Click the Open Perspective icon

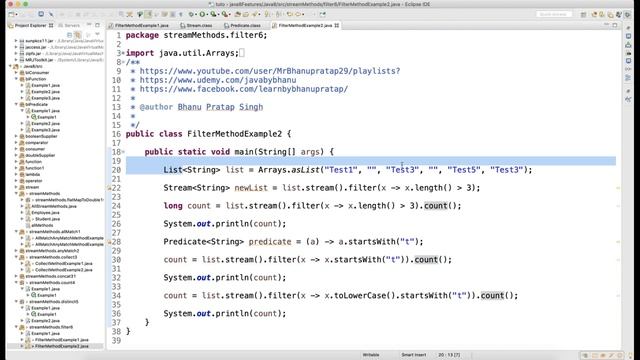coord(584,15)
